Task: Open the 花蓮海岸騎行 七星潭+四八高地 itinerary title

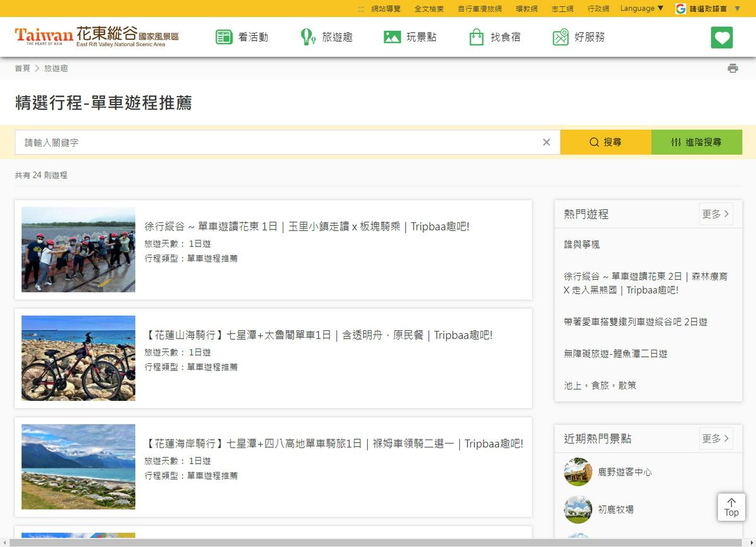Action: point(334,444)
